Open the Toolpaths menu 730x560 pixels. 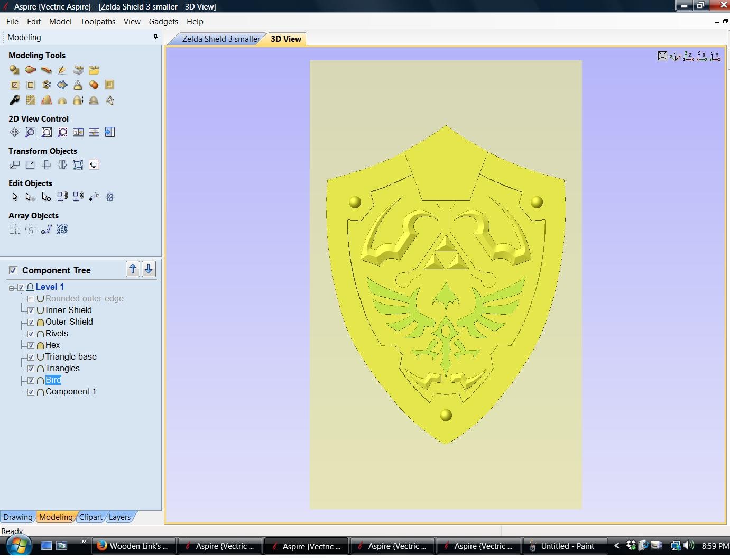click(x=98, y=22)
